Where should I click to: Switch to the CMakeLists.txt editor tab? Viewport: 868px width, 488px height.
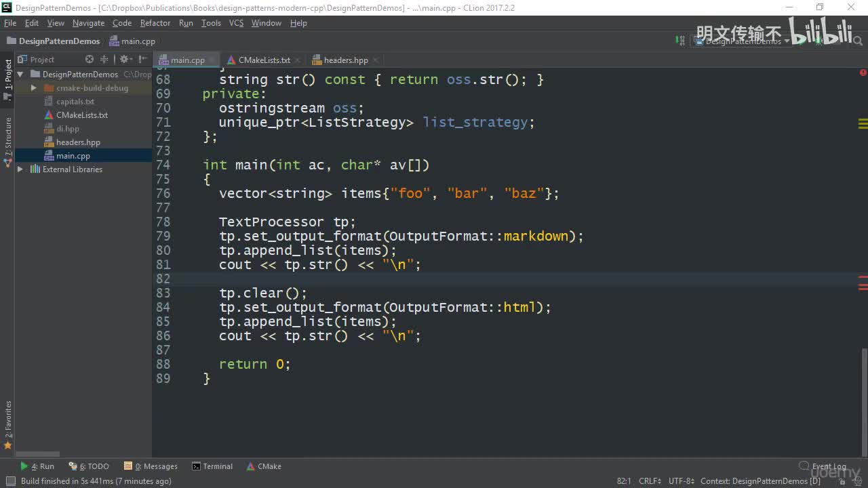tap(264, 60)
